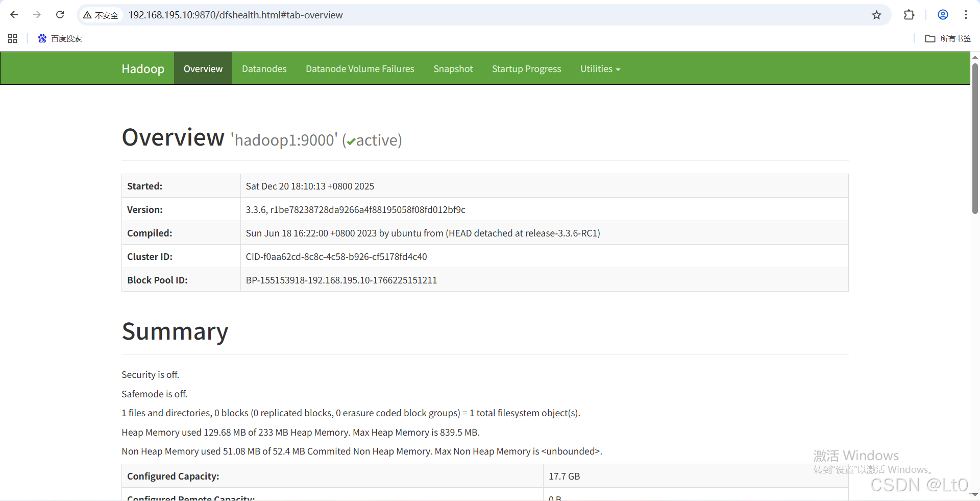The width and height of the screenshot is (980, 501).
Task: Click the browser forward arrow
Action: [37, 15]
